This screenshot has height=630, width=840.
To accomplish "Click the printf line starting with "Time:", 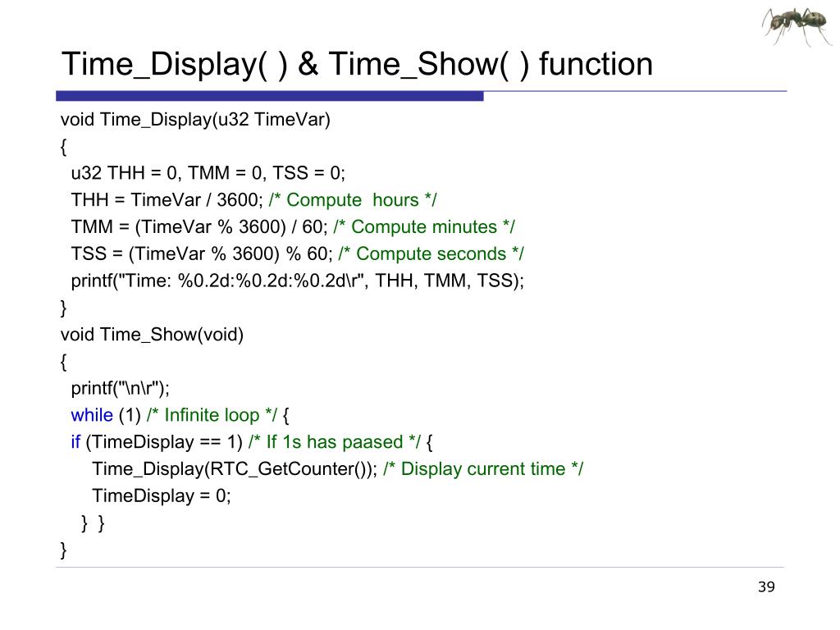I will (x=297, y=281).
